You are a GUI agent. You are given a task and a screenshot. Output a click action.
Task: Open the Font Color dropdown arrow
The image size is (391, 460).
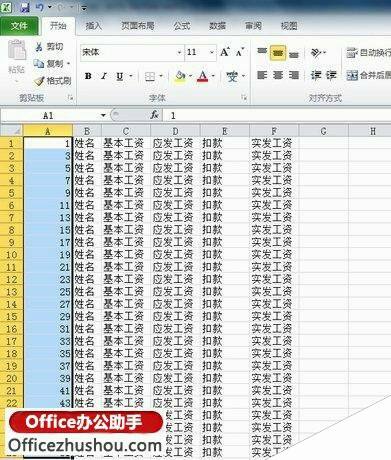pyautogui.click(x=213, y=77)
